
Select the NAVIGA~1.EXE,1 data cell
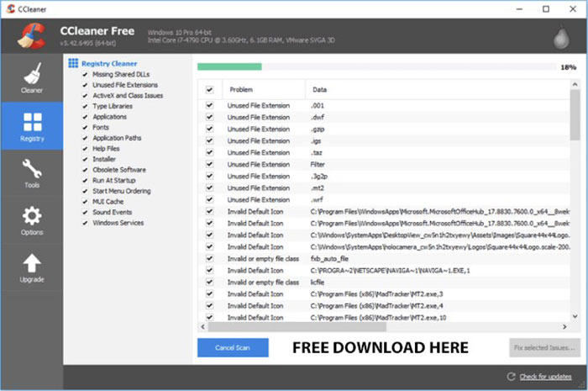click(x=390, y=270)
